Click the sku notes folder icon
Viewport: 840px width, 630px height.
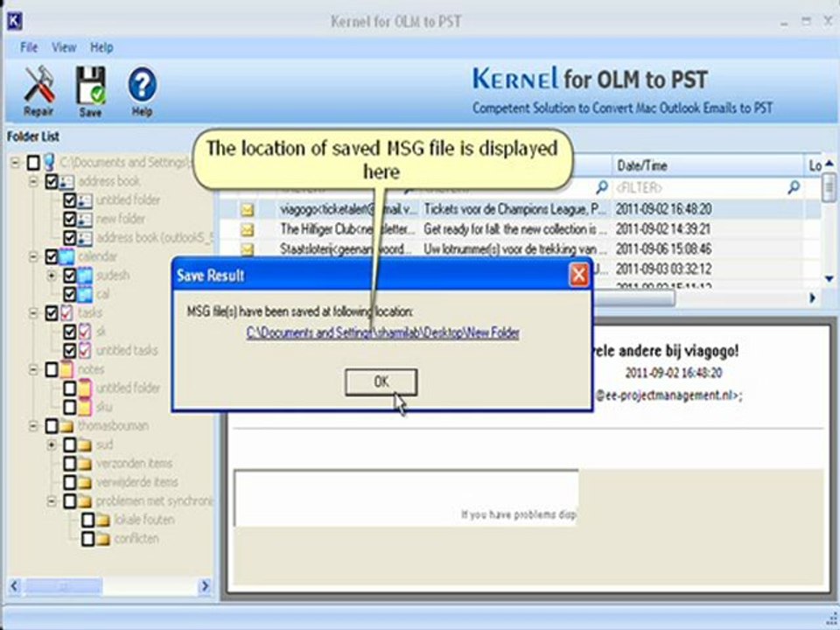tap(85, 407)
